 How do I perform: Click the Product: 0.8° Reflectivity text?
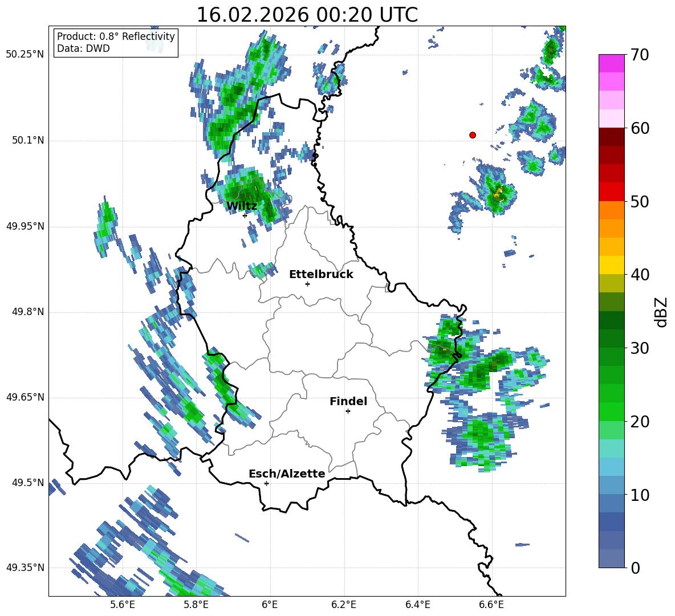[x=116, y=36]
